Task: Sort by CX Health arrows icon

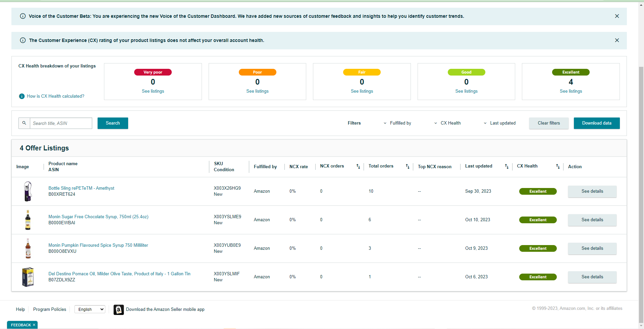Action: (x=558, y=167)
